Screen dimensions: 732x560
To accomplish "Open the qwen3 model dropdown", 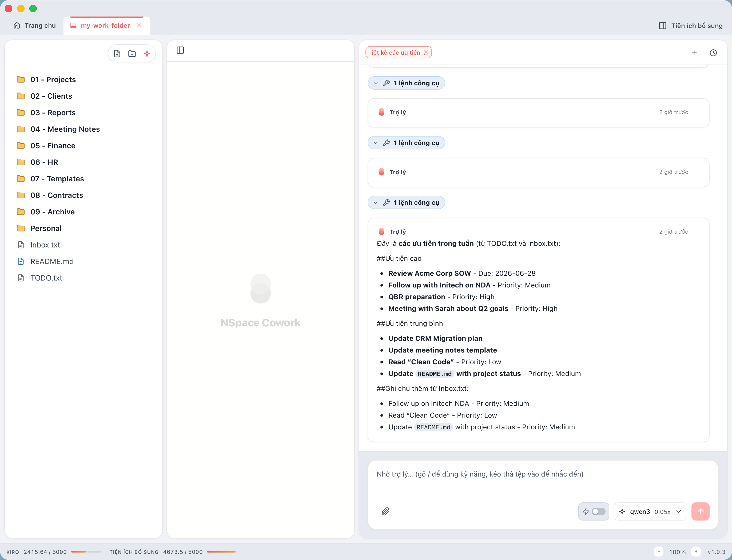I will pos(650,511).
